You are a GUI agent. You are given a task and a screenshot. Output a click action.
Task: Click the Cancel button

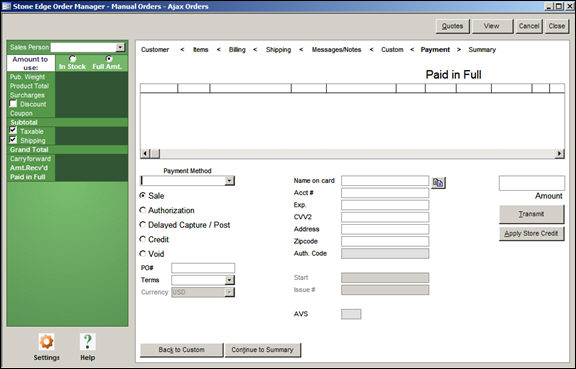tap(529, 26)
